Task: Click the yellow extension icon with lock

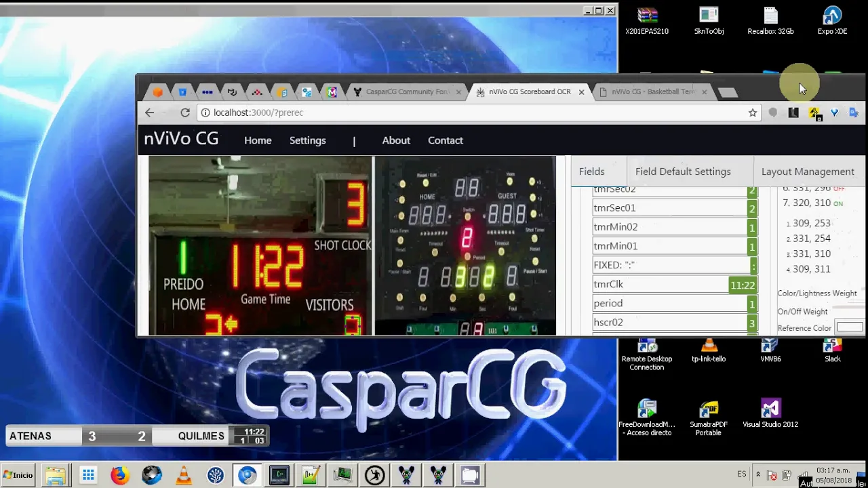Action: point(814,113)
